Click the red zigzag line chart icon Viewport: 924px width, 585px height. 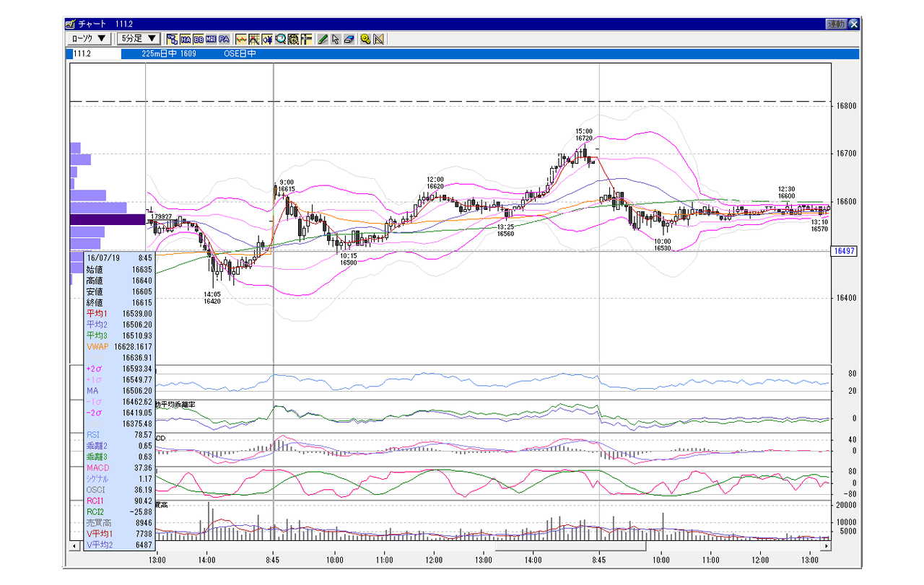tap(241, 39)
